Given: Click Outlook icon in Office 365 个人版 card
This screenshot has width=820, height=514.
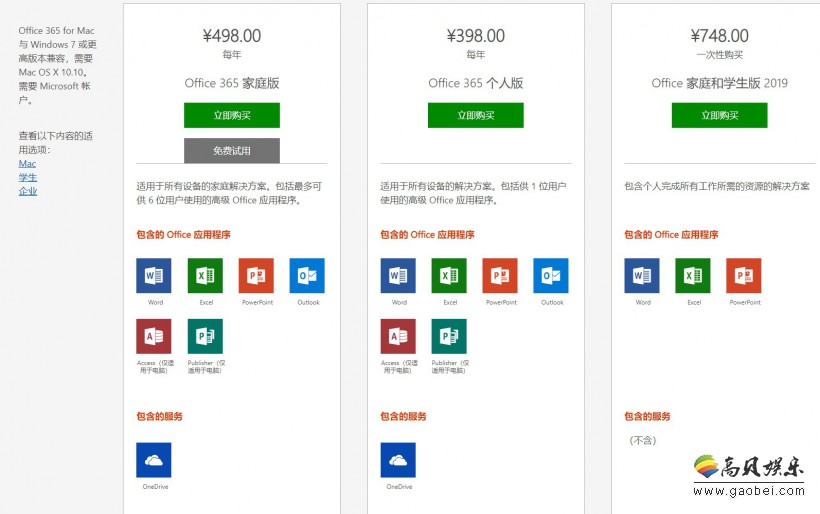Looking at the screenshot, I should [x=551, y=276].
